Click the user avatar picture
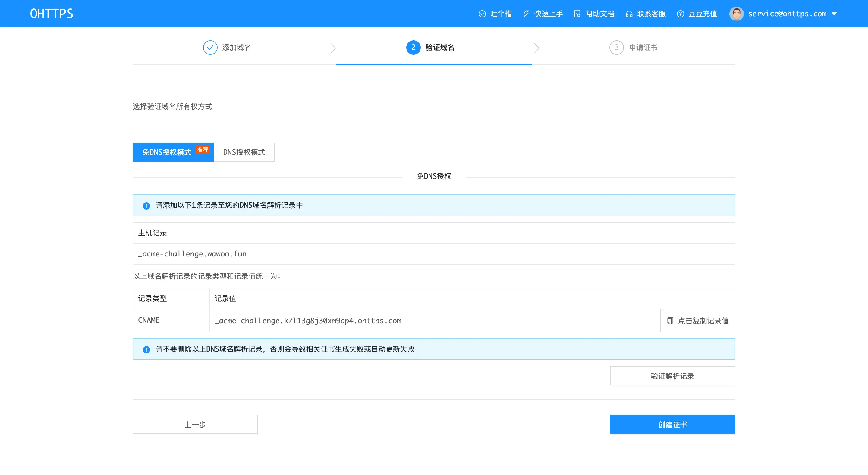The image size is (868, 475). point(736,14)
